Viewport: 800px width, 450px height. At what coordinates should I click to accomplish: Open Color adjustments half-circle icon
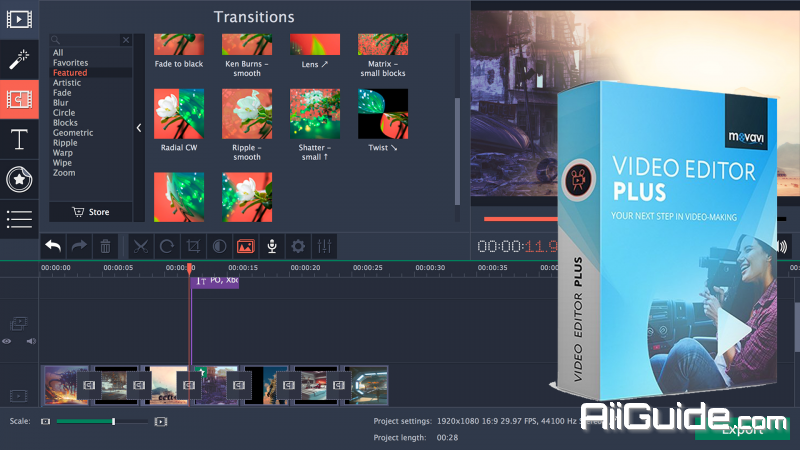(219, 246)
